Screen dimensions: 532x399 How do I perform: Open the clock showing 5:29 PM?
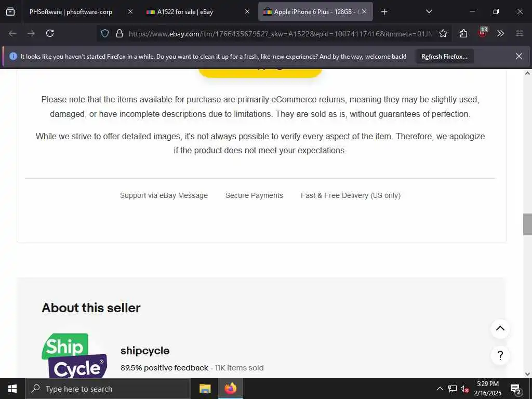(x=487, y=389)
